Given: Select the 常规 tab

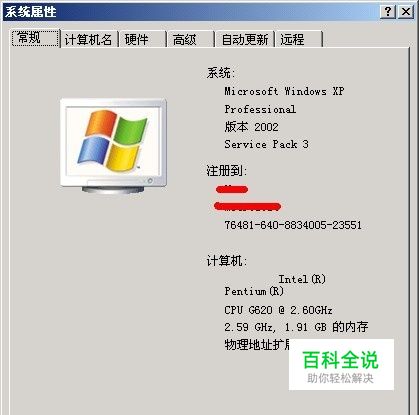Looking at the screenshot, I should pos(35,38).
